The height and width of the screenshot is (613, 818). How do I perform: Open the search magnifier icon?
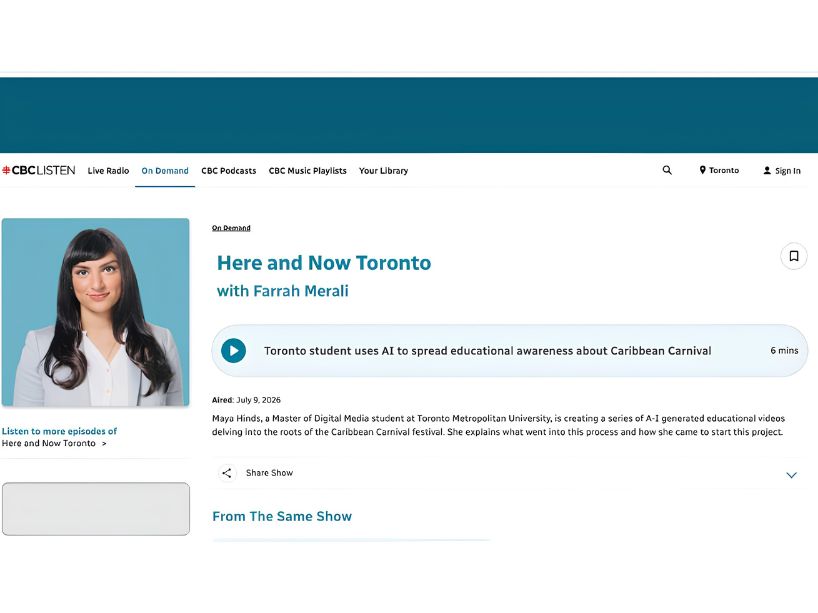tap(667, 170)
